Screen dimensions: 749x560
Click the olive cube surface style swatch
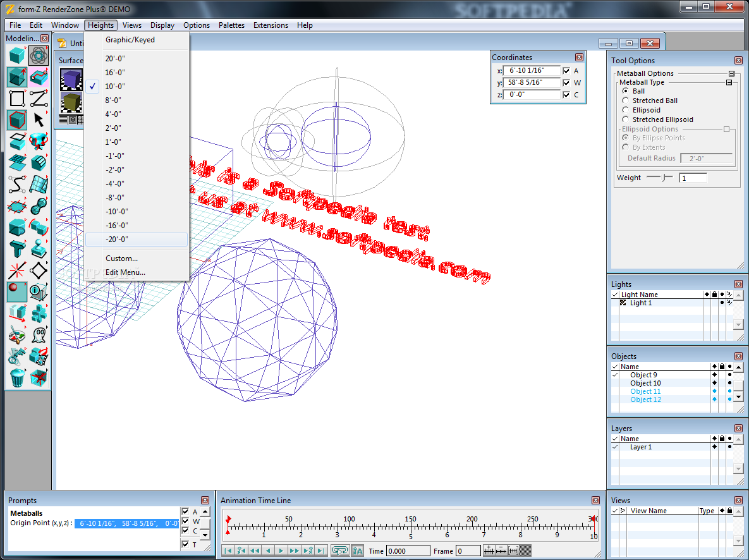click(x=71, y=103)
